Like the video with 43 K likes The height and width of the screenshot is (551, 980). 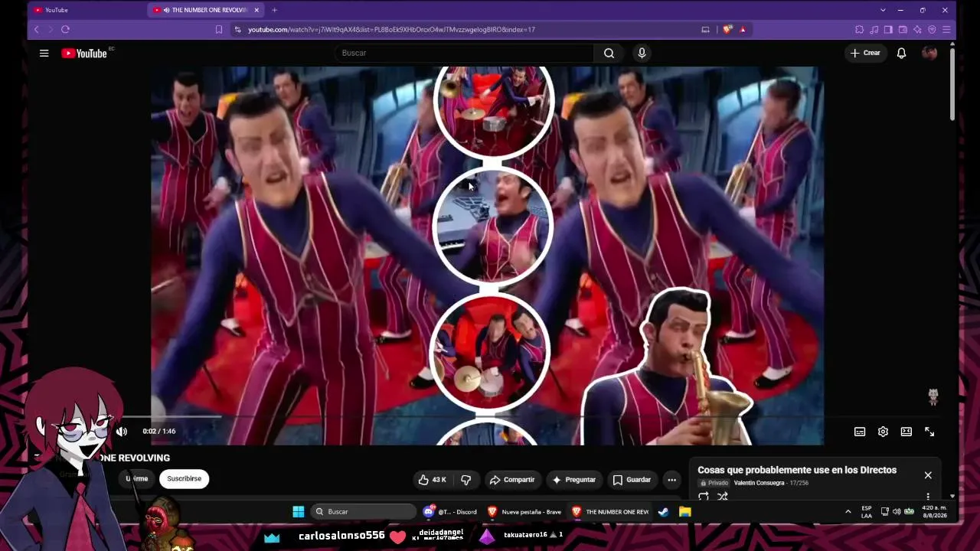[x=432, y=480]
